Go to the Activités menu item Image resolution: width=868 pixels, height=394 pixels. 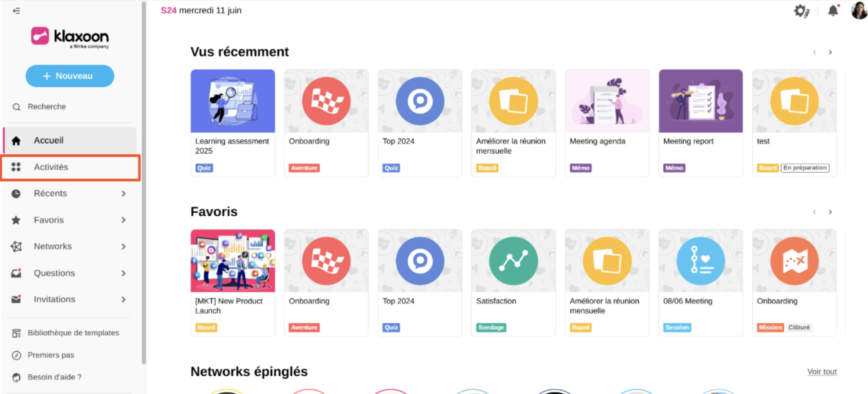point(71,167)
